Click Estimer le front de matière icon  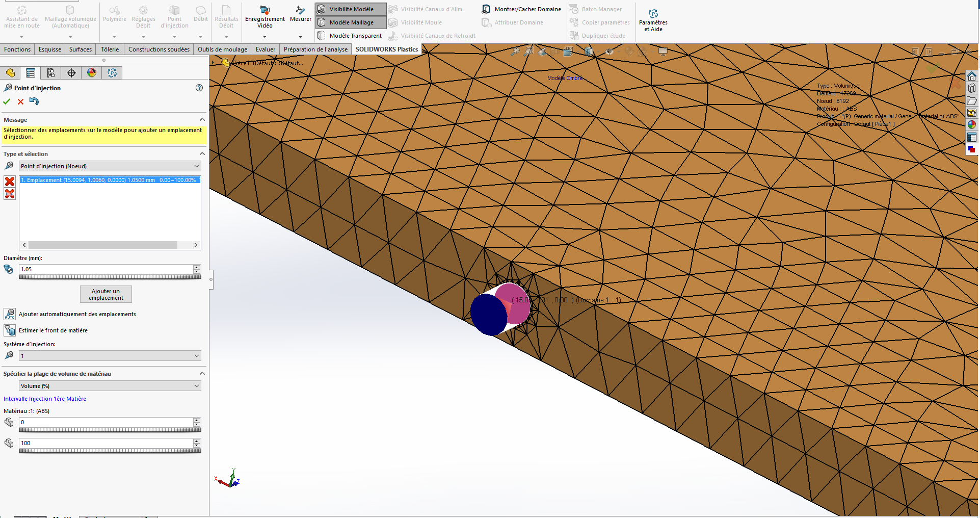9,330
